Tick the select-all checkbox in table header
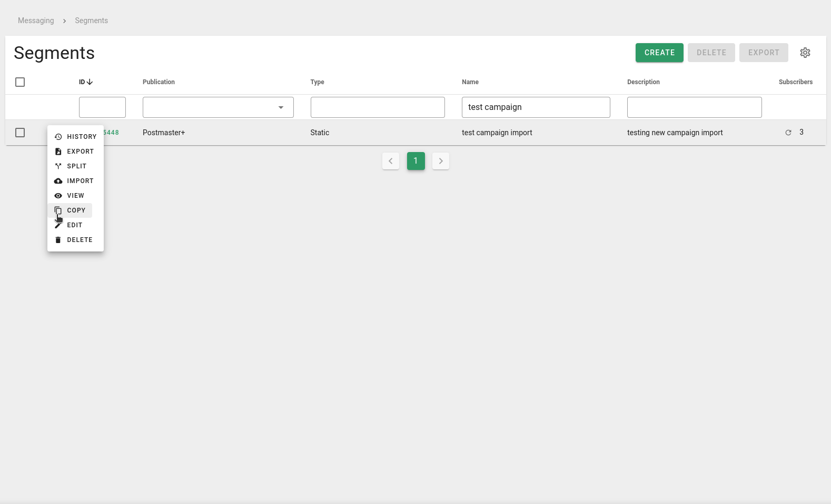The width and height of the screenshot is (831, 504). click(20, 82)
